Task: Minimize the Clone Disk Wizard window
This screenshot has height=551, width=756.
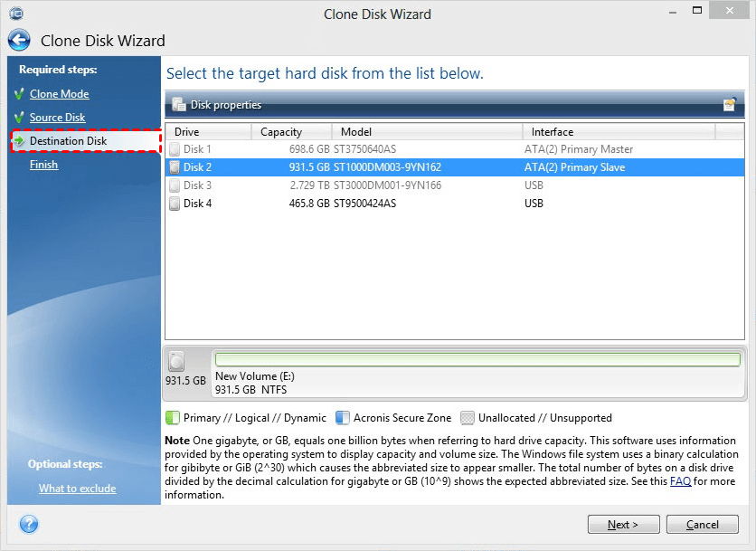Action: tap(673, 12)
